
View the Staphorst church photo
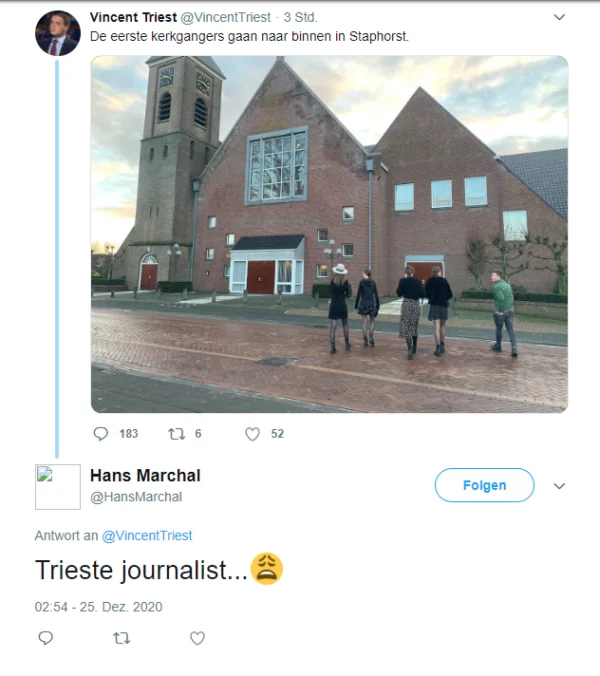coord(329,234)
